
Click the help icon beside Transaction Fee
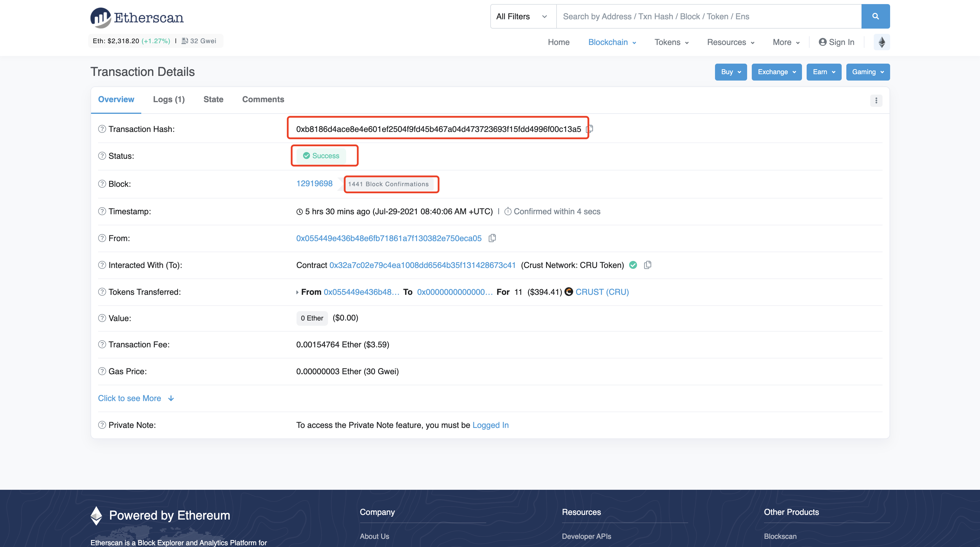tap(102, 344)
